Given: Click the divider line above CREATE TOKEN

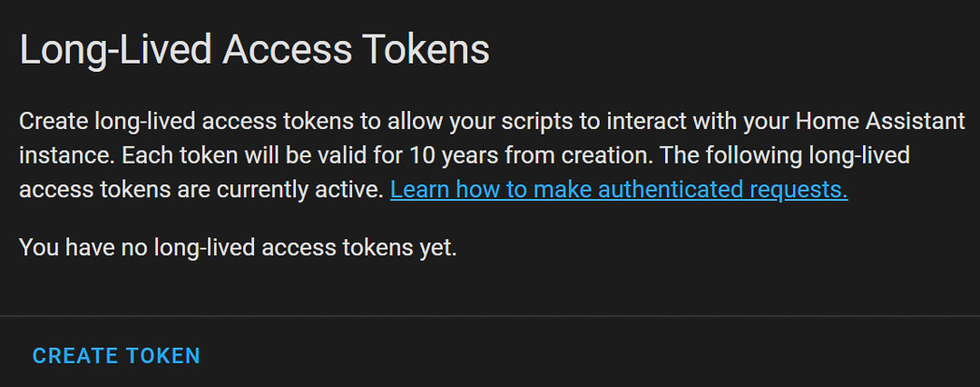Looking at the screenshot, I should [x=490, y=316].
